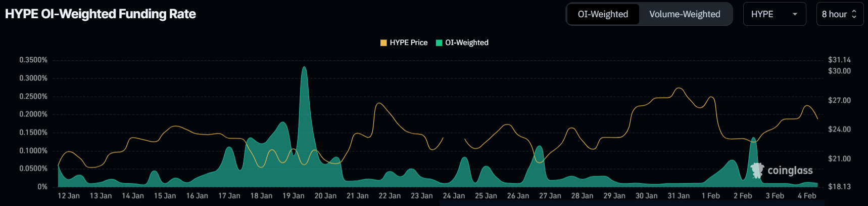Click the 17 Jan date label
Viewport: 868px width, 206px height.
tap(229, 196)
